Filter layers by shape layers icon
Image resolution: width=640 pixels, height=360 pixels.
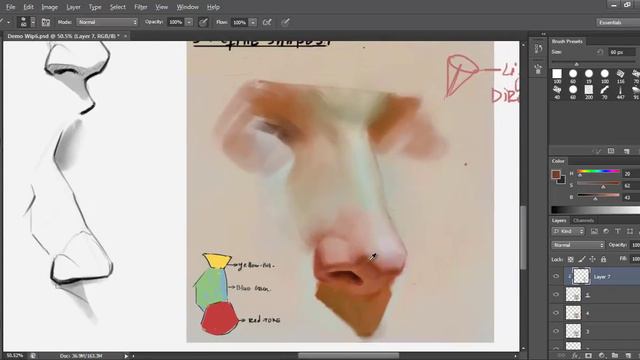coord(630,231)
